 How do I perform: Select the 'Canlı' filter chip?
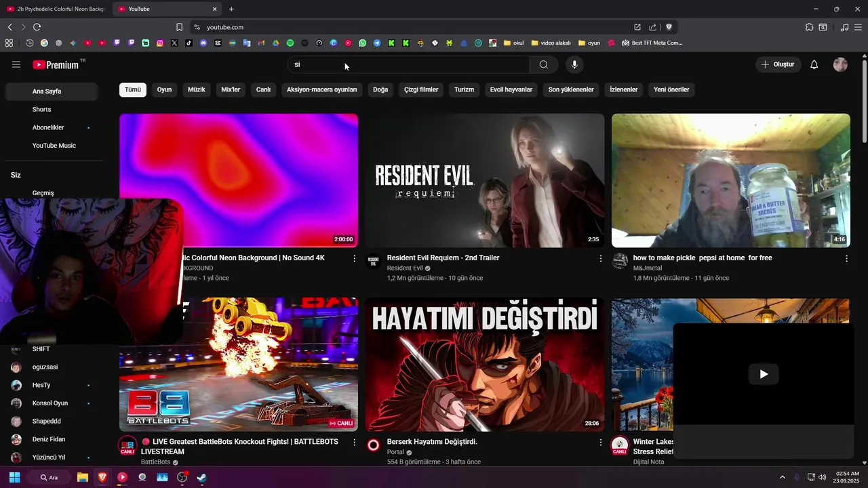(x=263, y=89)
